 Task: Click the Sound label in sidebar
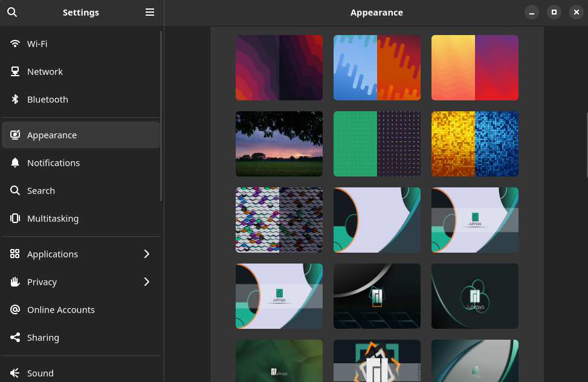(x=40, y=373)
